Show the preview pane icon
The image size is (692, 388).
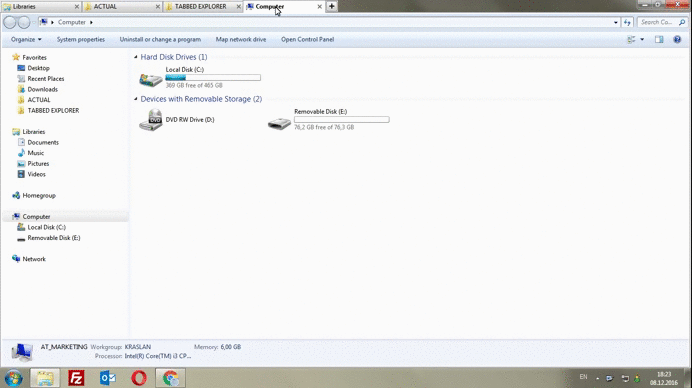(x=659, y=40)
